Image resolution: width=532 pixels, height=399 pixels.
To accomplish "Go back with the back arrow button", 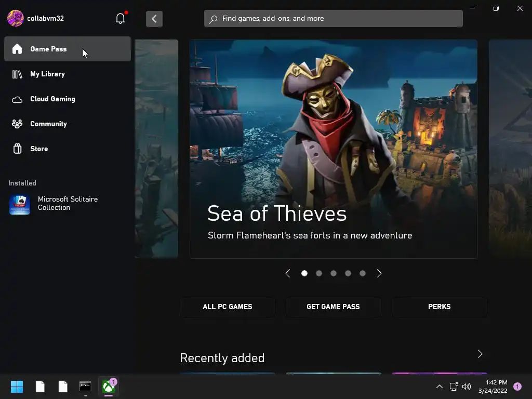I will point(154,19).
